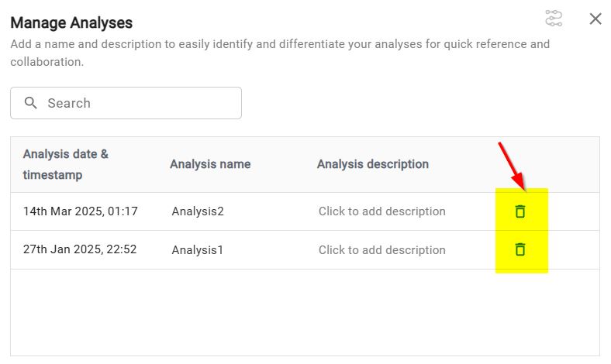Select the 14th Mar 2025, 01:17 timestamp

coord(81,211)
